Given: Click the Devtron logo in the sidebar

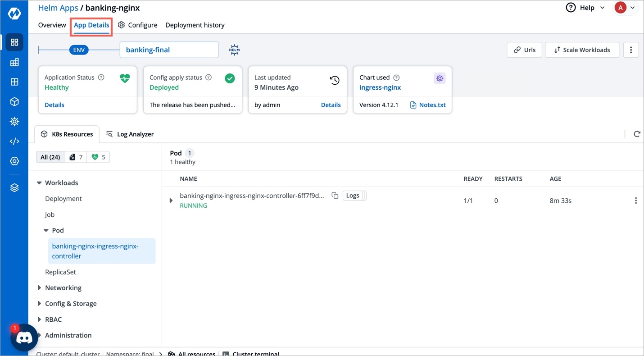Looking at the screenshot, I should tap(14, 13).
